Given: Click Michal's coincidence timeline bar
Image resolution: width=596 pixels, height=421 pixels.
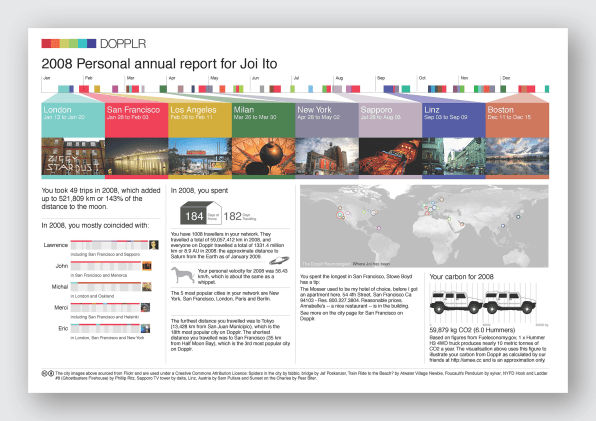Looking at the screenshot, I should click(106, 286).
